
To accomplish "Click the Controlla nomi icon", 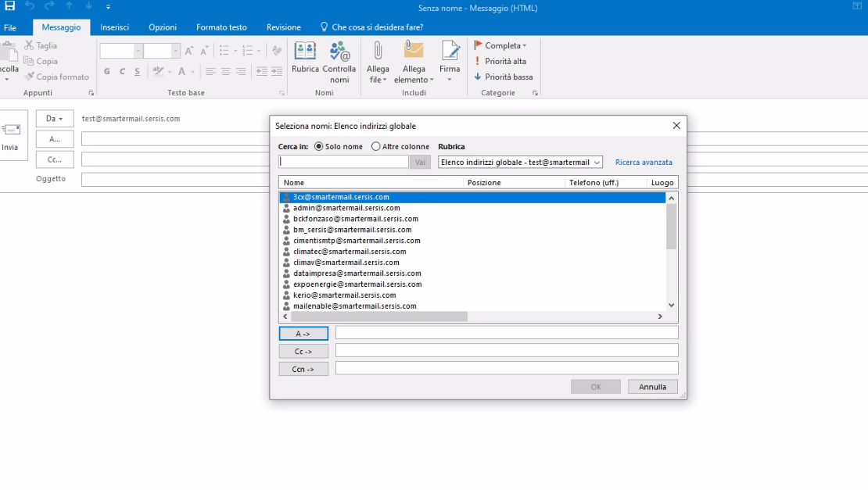I will point(339,52).
